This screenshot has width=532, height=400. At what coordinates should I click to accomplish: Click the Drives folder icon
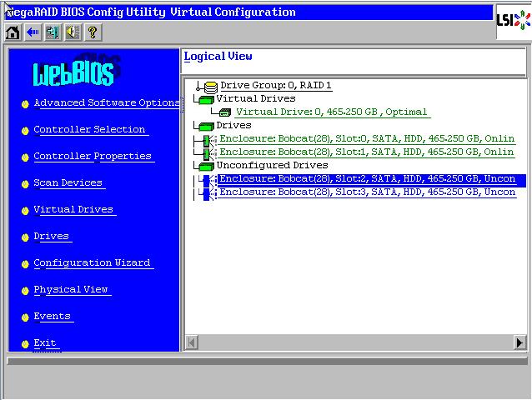pyautogui.click(x=206, y=126)
